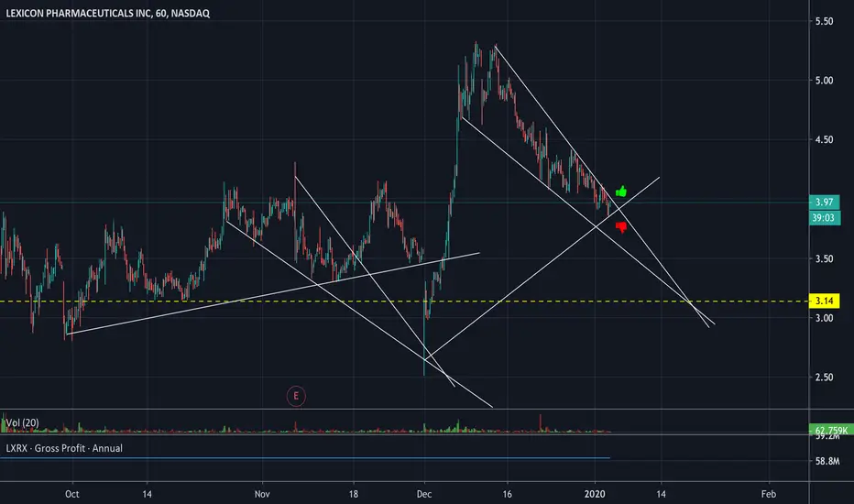Open the earnings E marker
This screenshot has height=504, width=854.
pos(296,396)
